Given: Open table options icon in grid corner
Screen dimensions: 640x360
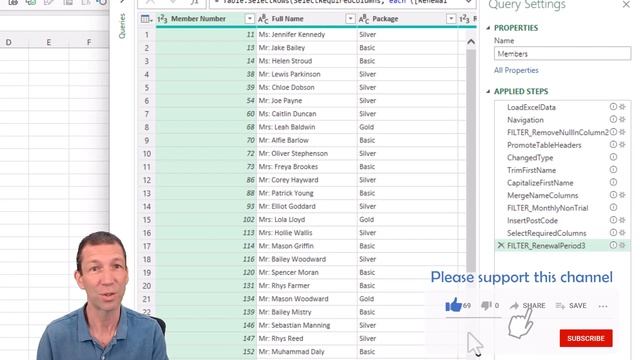Looking at the screenshot, I should point(146,19).
